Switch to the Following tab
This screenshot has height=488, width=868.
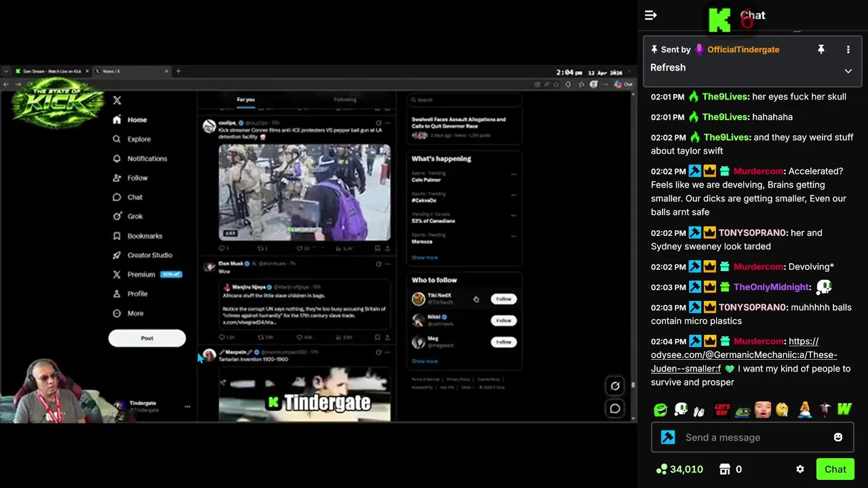(x=344, y=100)
